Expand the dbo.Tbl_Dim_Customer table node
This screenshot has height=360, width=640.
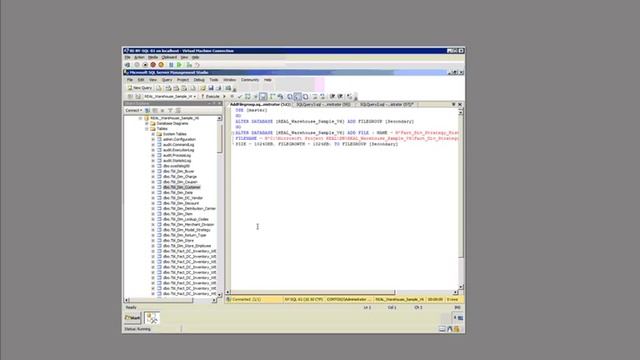tap(153, 187)
